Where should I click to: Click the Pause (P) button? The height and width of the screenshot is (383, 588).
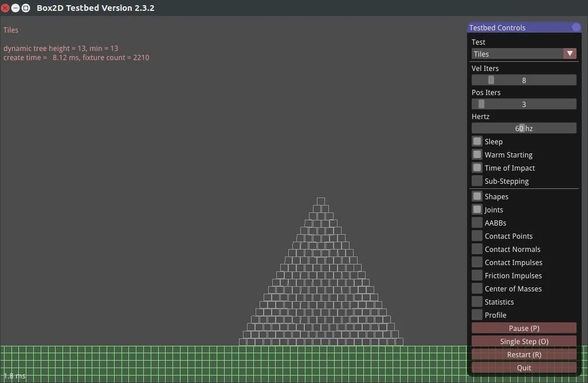click(524, 328)
